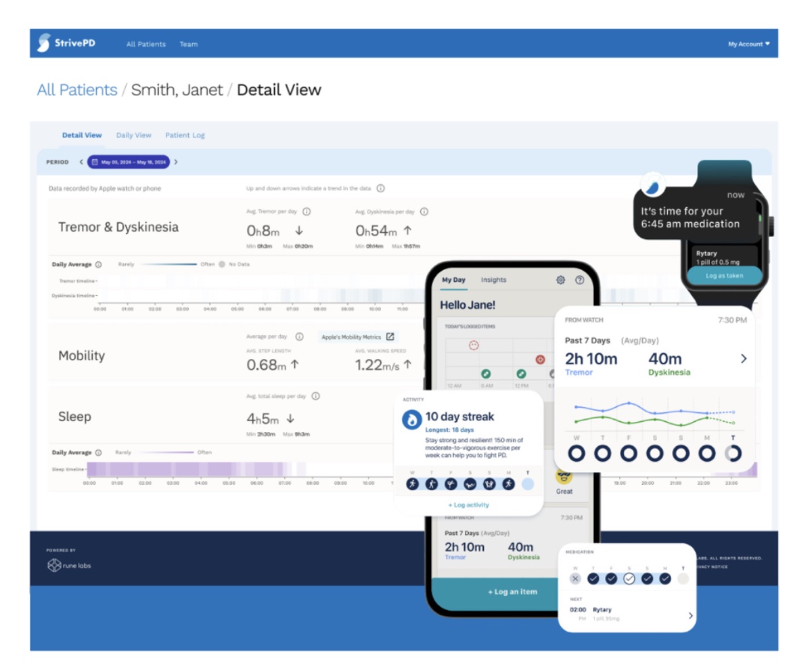Click info icon next to Avg. Dyskinesia per day
Image resolution: width=812 pixels, height=669 pixels.
424,212
